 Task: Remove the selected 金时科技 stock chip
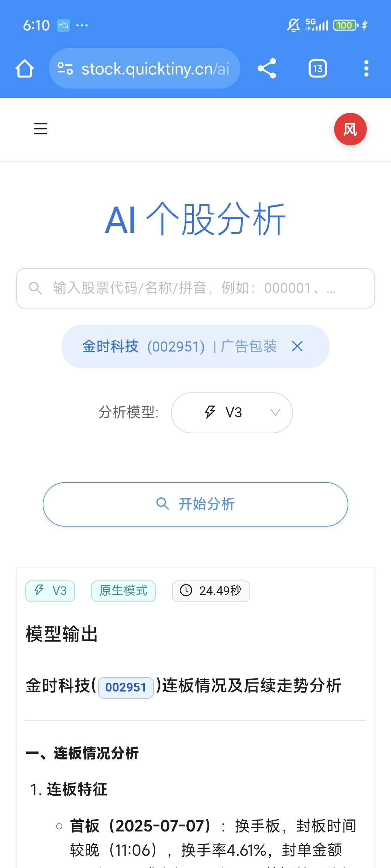coord(297,346)
